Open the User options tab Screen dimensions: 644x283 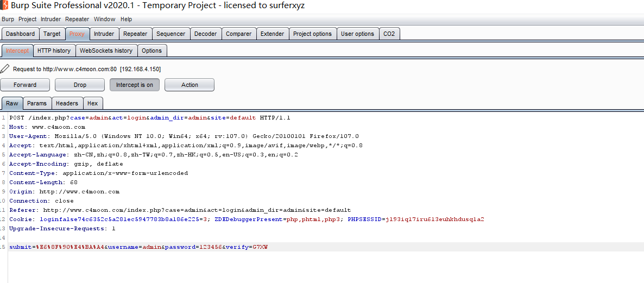click(358, 34)
